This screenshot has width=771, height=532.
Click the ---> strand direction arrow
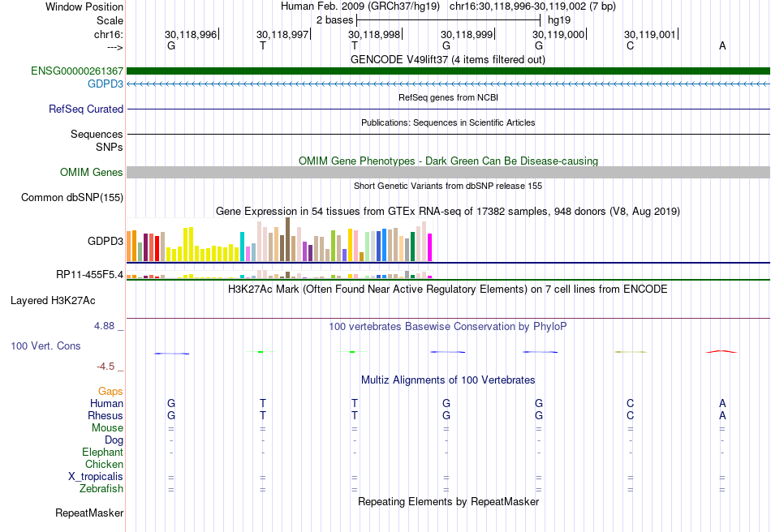115,47
